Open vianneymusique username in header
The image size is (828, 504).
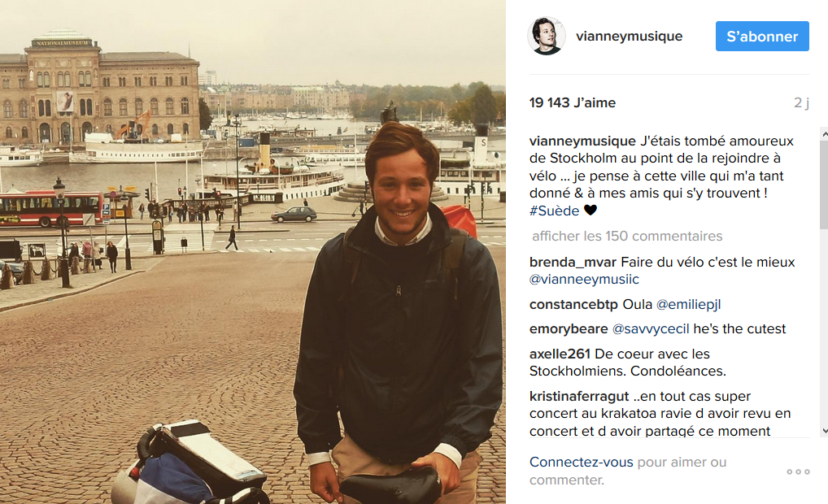(x=629, y=37)
